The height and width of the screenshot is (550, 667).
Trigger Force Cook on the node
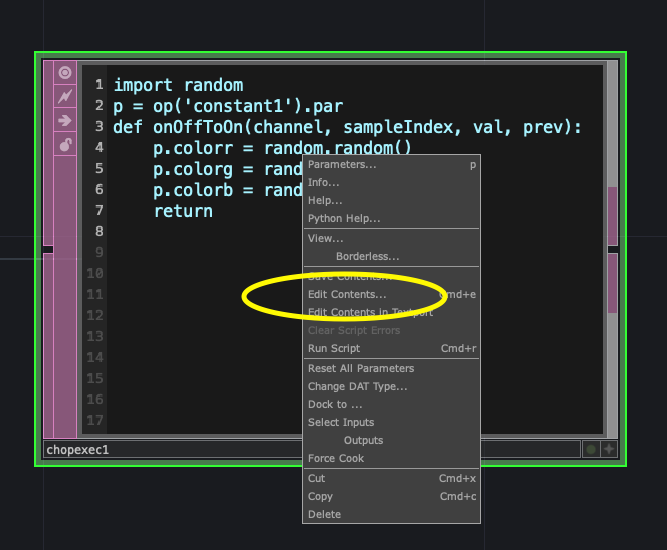pos(391,458)
